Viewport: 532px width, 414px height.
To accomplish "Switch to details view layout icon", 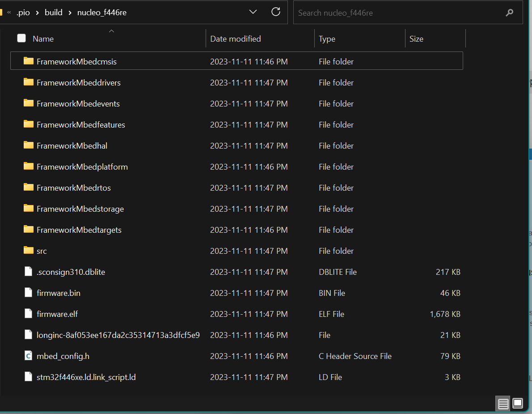I will pos(503,404).
